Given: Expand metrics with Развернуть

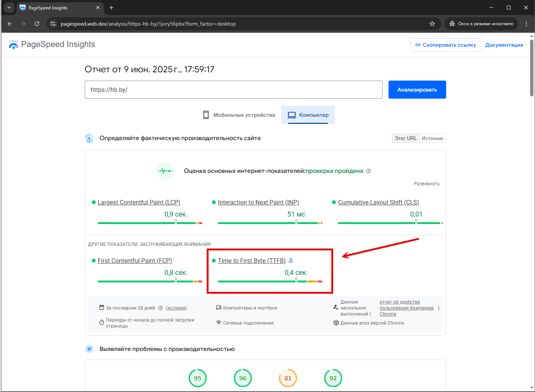Looking at the screenshot, I should click(427, 184).
